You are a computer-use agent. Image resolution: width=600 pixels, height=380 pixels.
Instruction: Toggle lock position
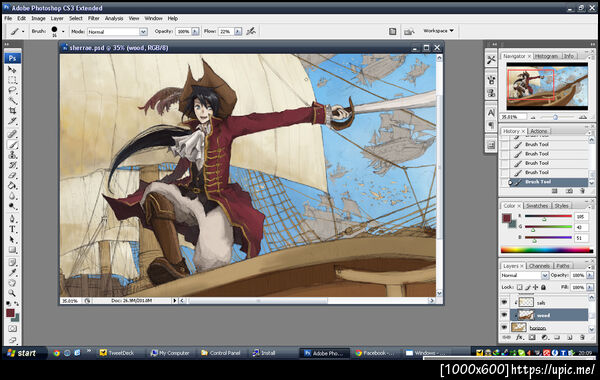(x=535, y=287)
